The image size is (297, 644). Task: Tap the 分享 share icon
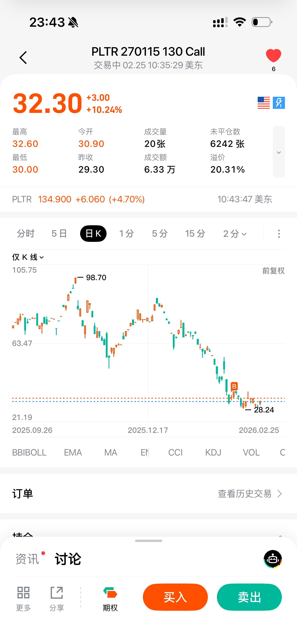click(57, 597)
